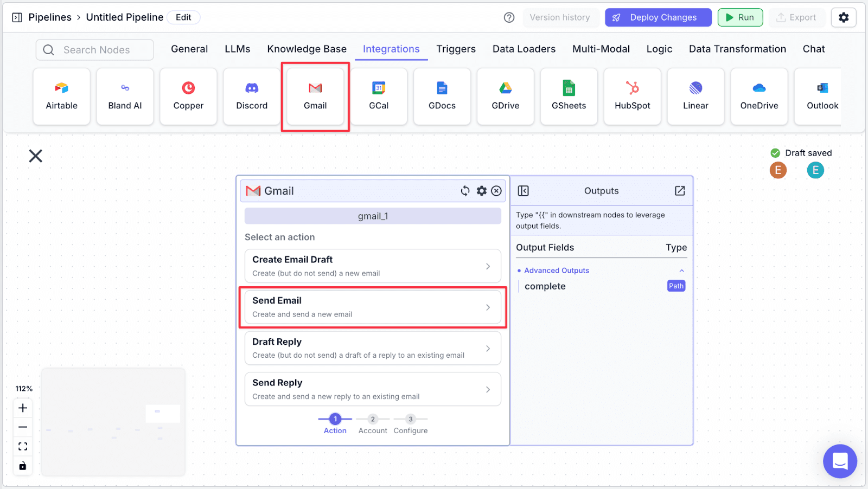Run the pipeline
The width and height of the screenshot is (868, 489).
[x=740, y=17]
